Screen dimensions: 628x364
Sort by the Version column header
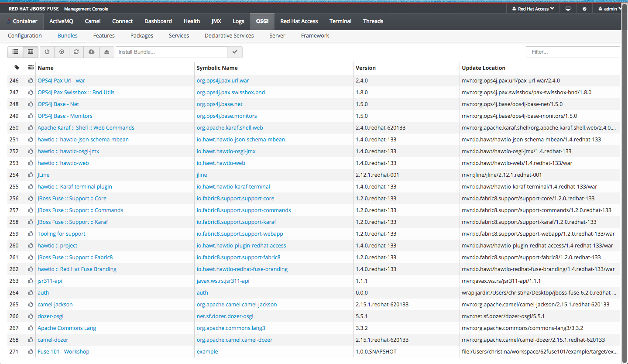[366, 68]
